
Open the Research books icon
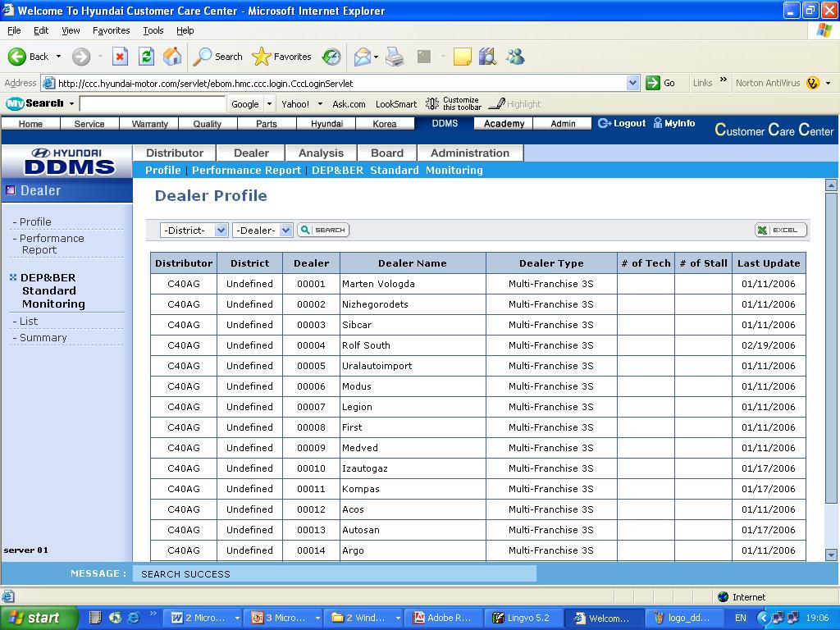click(x=487, y=57)
